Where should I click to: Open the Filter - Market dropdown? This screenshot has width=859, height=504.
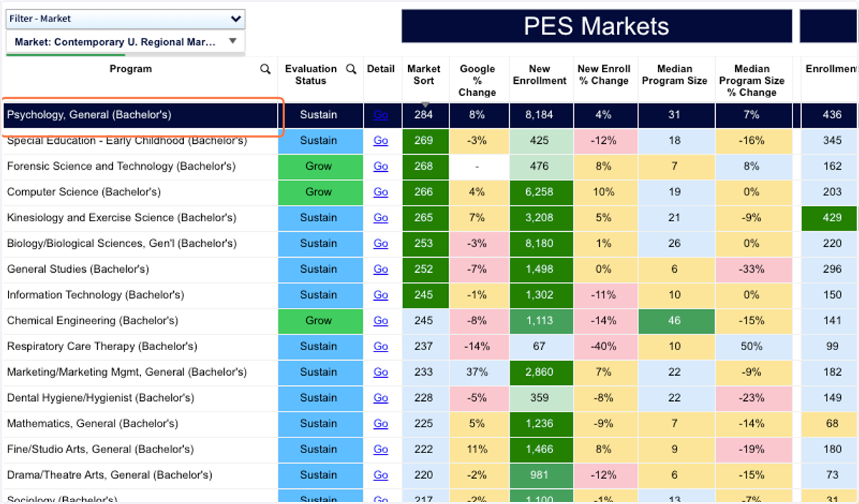pyautogui.click(x=125, y=19)
